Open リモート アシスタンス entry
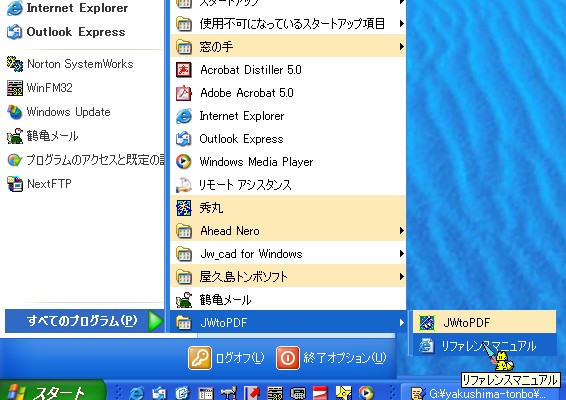The height and width of the screenshot is (400, 566). [x=288, y=185]
